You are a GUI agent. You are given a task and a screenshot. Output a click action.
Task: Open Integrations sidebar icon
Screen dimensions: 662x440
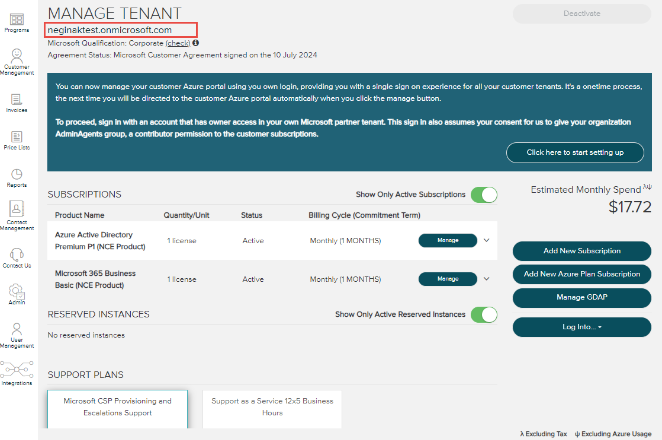pyautogui.click(x=17, y=370)
